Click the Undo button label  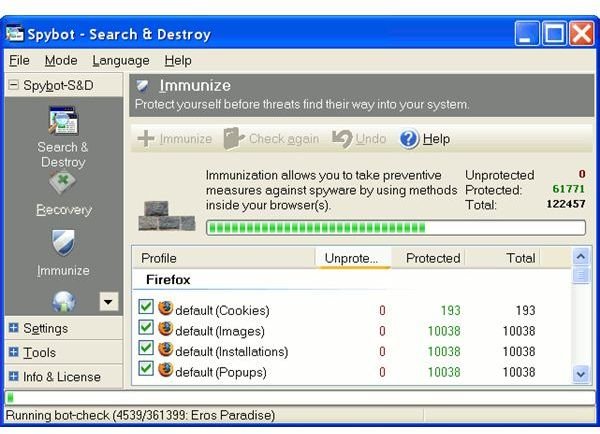click(370, 139)
